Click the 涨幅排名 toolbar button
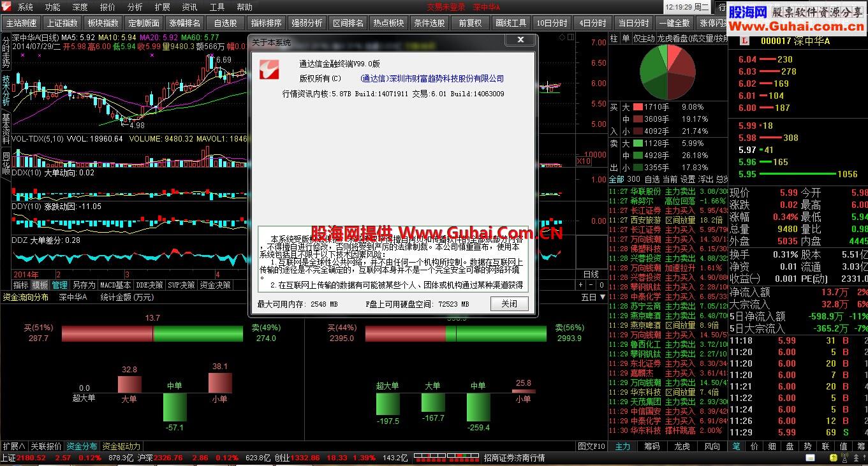This screenshot has width=868, height=466. coord(185,23)
